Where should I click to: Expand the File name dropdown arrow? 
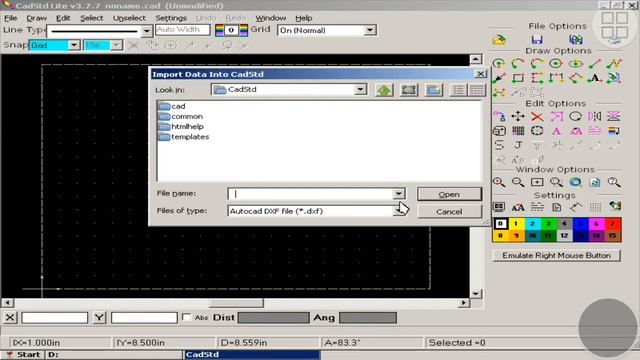coord(398,194)
